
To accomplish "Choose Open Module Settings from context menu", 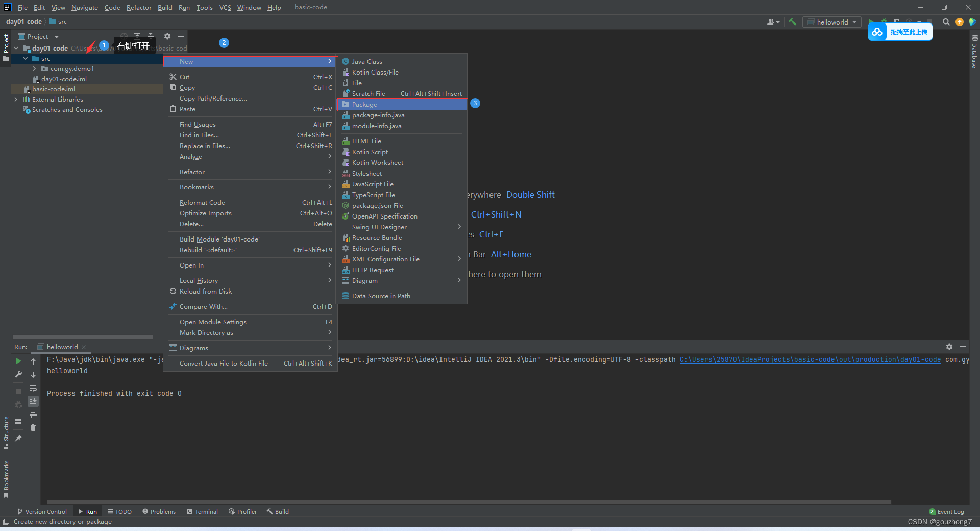I will (250, 322).
